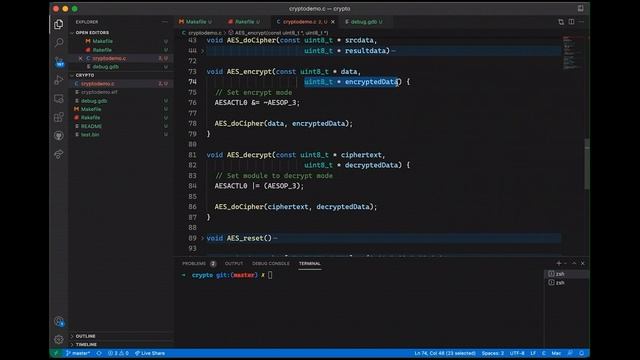The image size is (640, 360).
Task: Open the Explorer view in the activity bar
Action: (59, 24)
